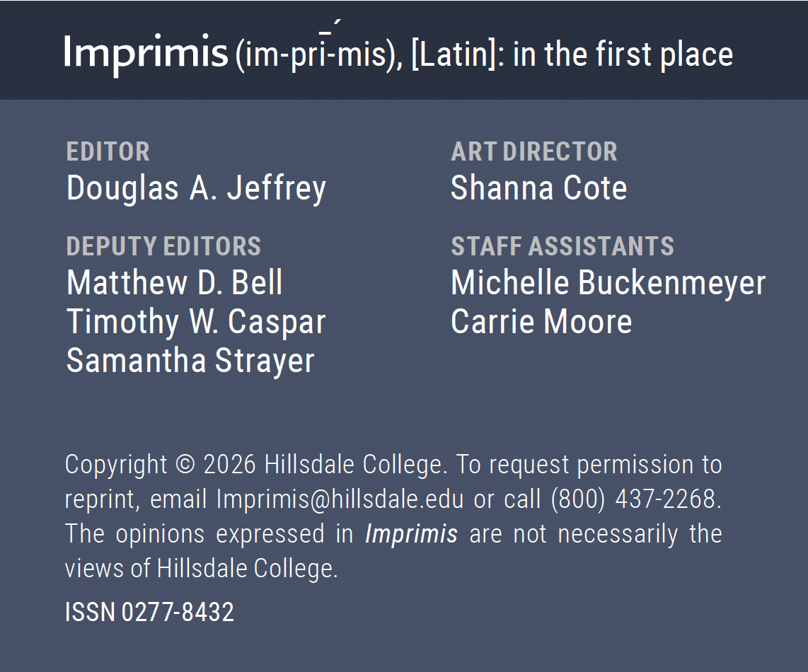Click on Samantha Strayer
The image size is (808, 672).
(190, 361)
